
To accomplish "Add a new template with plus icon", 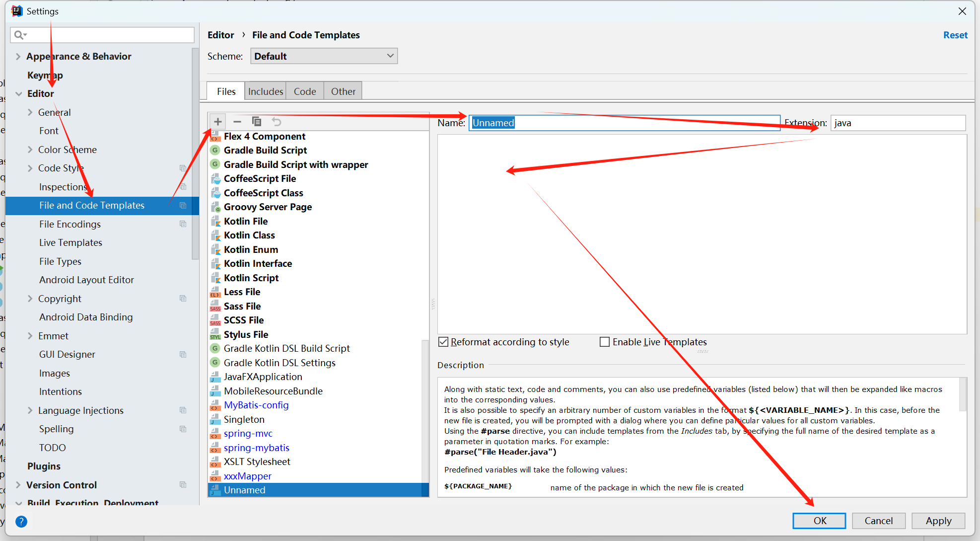I will click(218, 122).
